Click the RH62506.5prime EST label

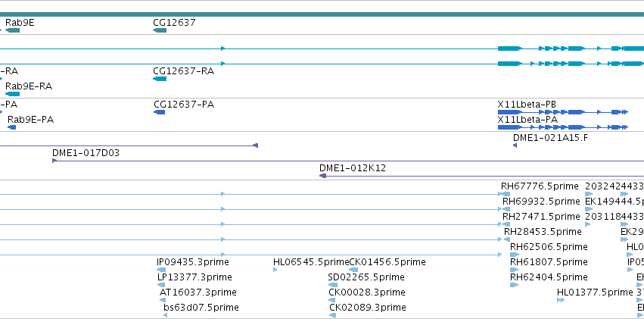point(549,247)
